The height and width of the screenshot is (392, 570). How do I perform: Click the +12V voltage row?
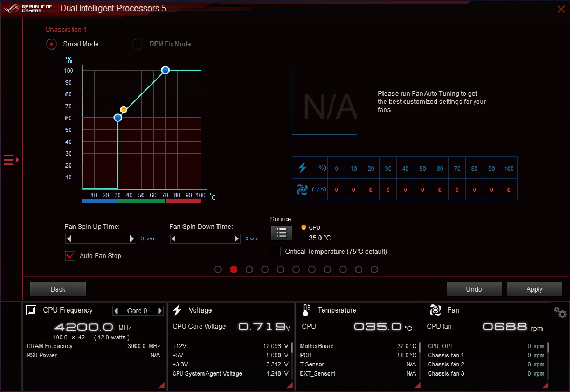[230, 346]
